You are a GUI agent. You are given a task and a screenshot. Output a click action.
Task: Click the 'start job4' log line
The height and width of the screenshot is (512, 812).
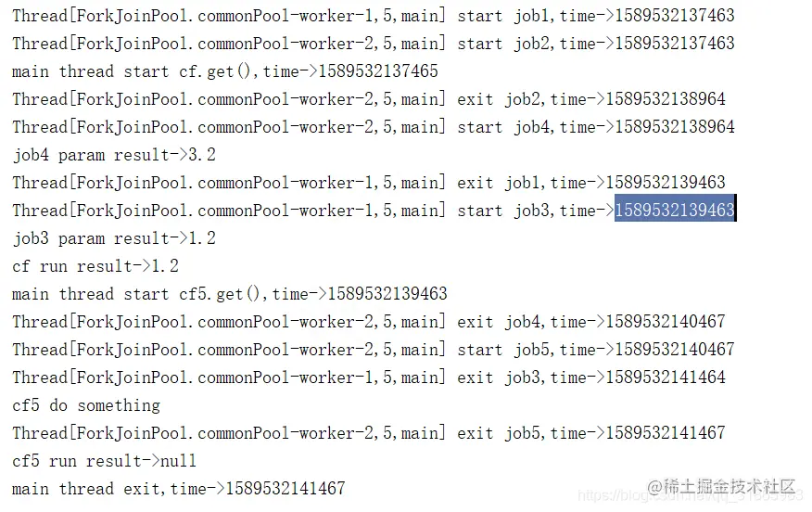tap(374, 126)
